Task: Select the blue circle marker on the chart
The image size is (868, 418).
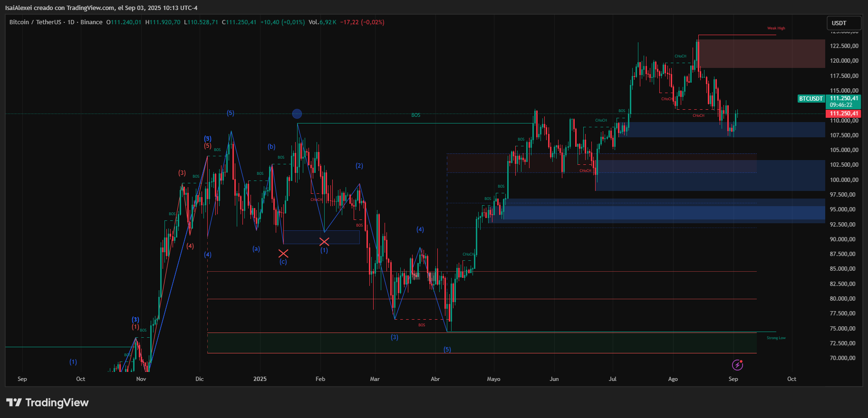Action: click(x=297, y=114)
